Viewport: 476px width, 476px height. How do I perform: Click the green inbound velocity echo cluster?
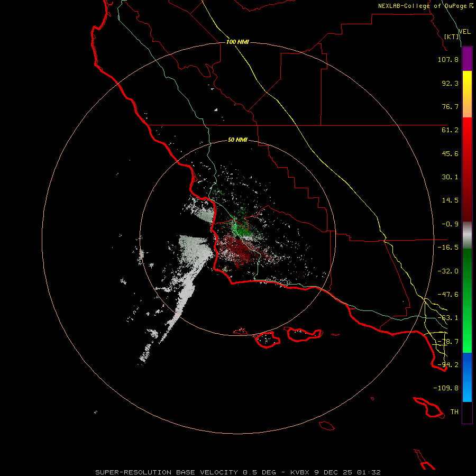tap(242, 230)
